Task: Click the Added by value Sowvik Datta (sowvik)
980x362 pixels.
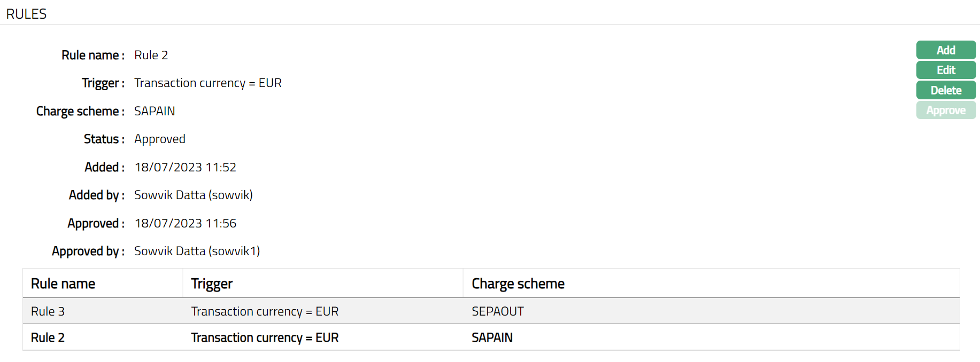Action: (193, 195)
